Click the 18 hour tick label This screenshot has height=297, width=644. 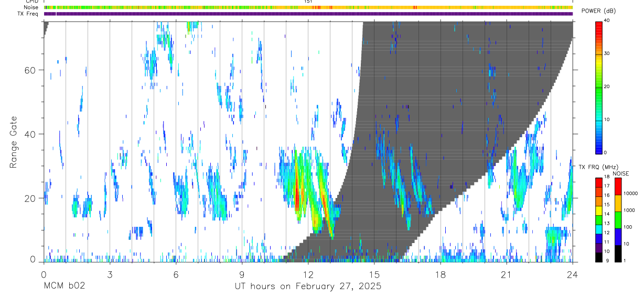(x=440, y=274)
